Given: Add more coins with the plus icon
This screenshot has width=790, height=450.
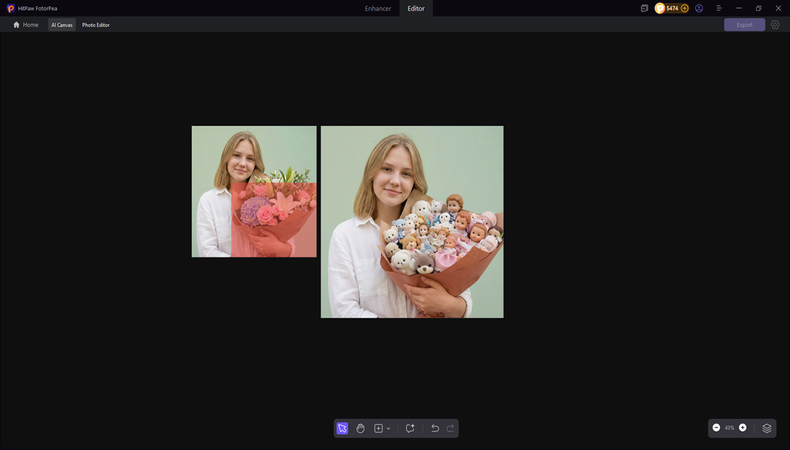Looking at the screenshot, I should tap(684, 9).
